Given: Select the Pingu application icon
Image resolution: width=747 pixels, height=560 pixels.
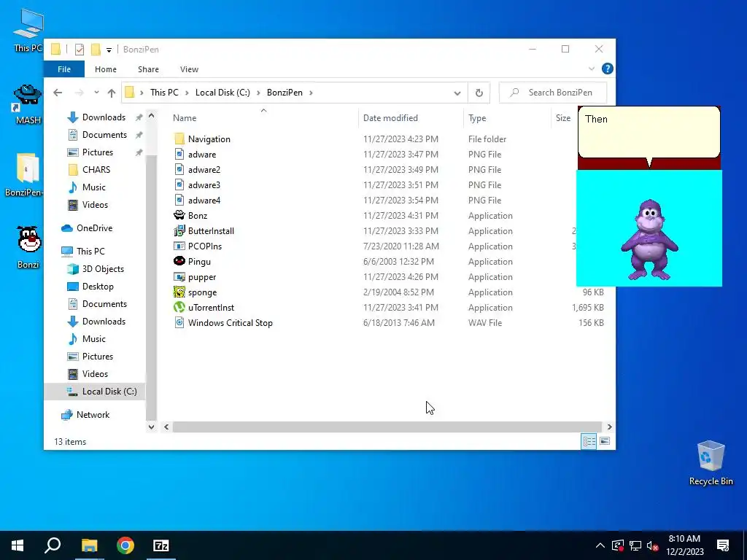Looking at the screenshot, I should 179,262.
